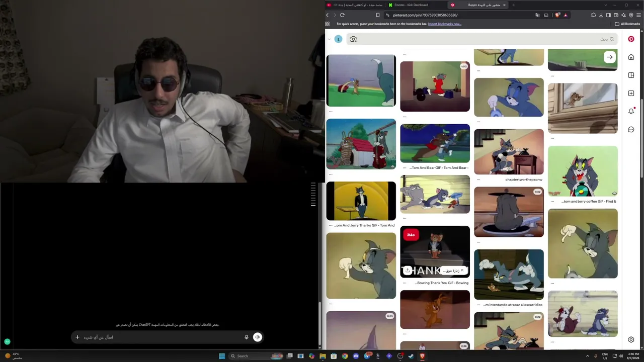Open Discord from the taskbar
Screen dimensions: 644x362
(356, 356)
